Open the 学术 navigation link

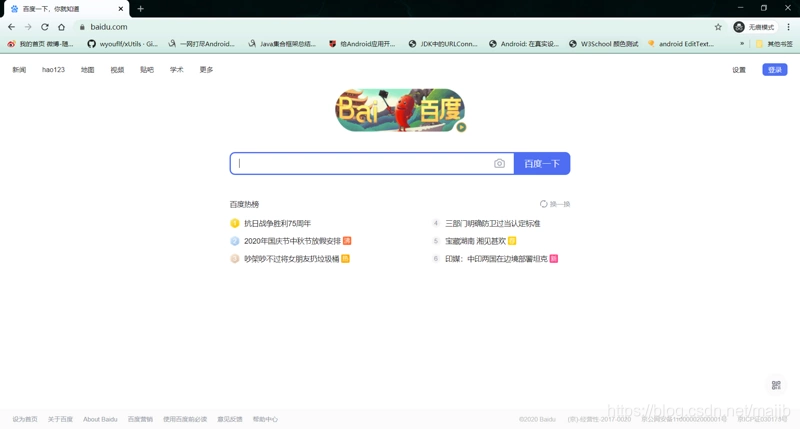[x=177, y=70]
